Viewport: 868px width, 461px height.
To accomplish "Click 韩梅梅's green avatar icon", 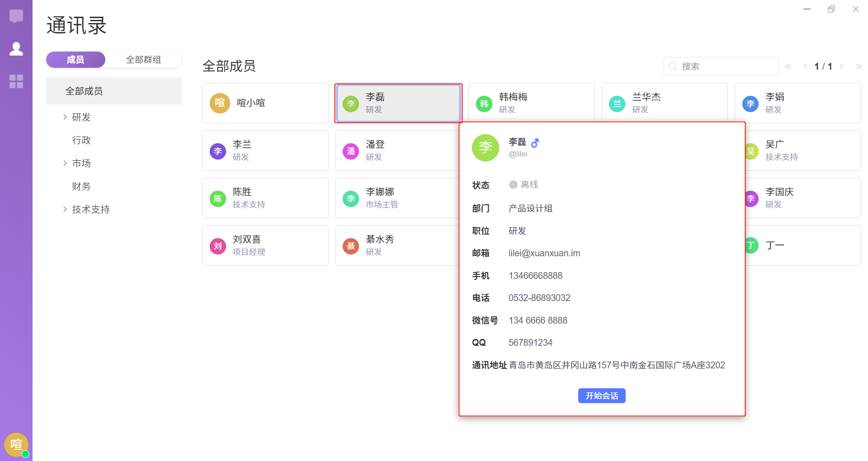I will coord(484,103).
